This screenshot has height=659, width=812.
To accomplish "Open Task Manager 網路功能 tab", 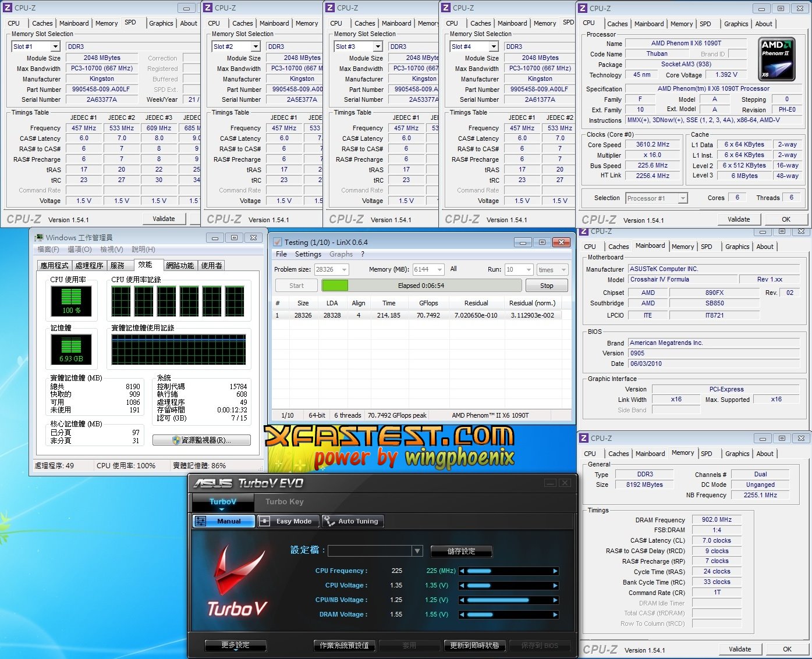I will click(180, 265).
